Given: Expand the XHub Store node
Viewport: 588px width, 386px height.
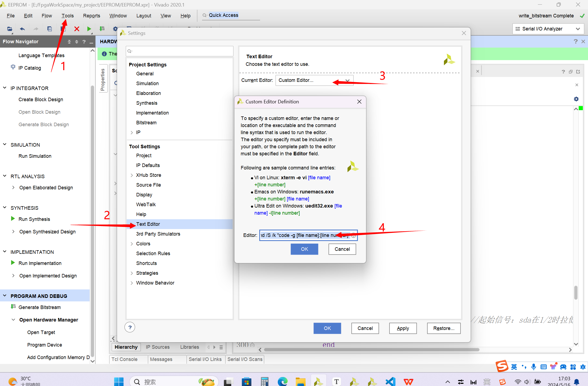Looking at the screenshot, I should coord(132,175).
